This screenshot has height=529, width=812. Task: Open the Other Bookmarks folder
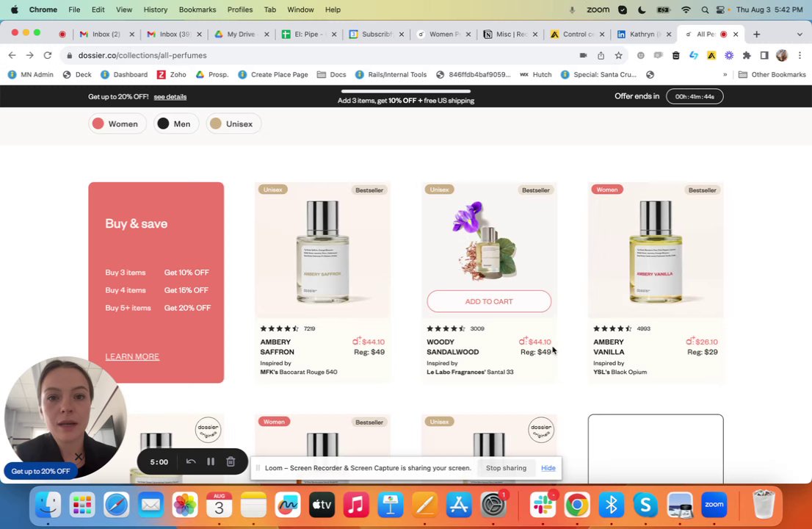click(772, 75)
